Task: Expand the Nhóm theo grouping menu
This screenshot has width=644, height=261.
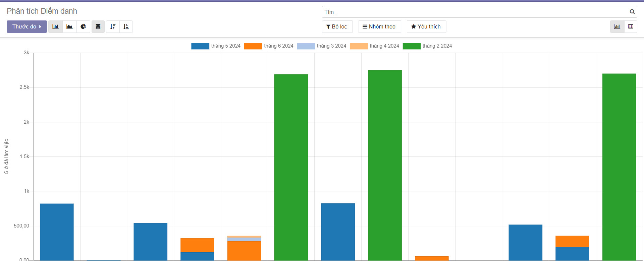Action: click(379, 27)
